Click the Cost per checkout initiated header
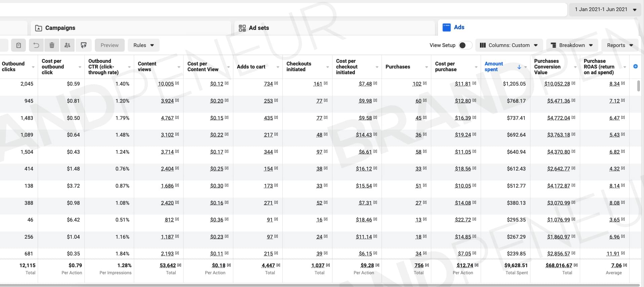Viewport: 644px width, 287px height. [x=347, y=66]
